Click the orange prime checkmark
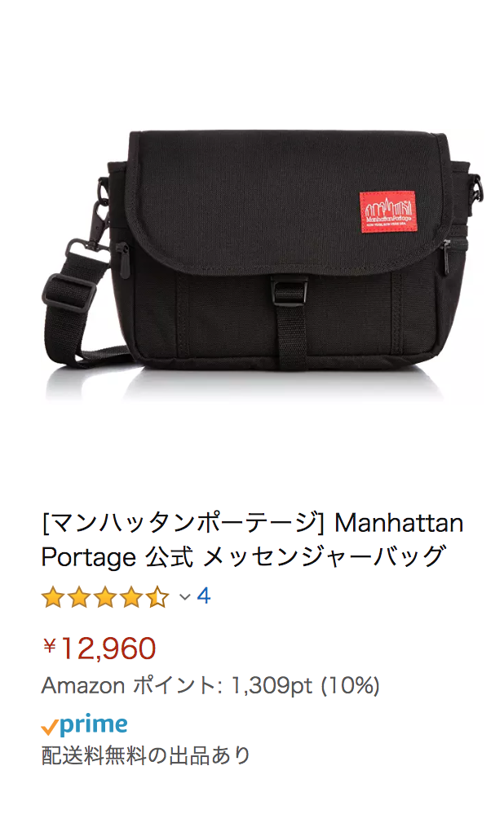This screenshot has width=504, height=819. click(49, 727)
